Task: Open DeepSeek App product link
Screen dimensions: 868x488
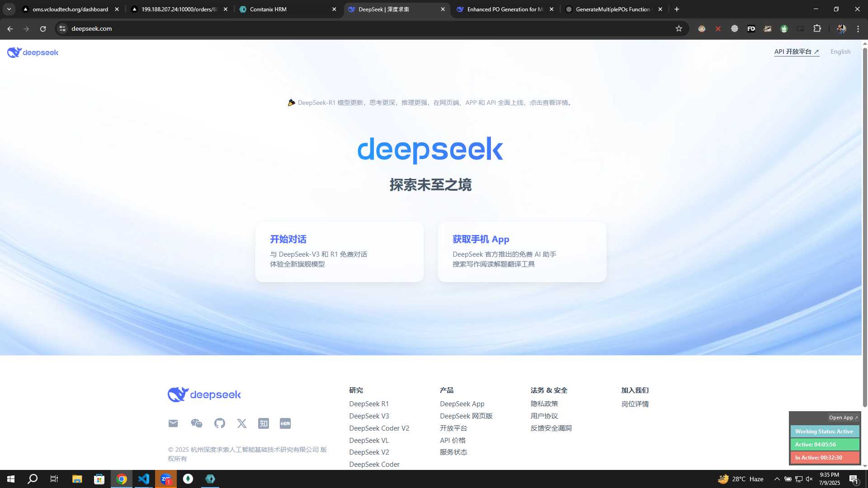Action: tap(462, 404)
